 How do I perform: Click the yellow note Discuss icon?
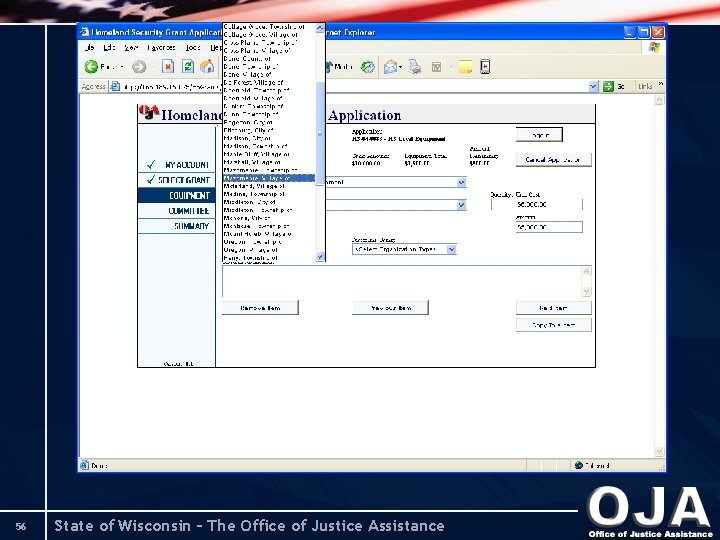(x=465, y=67)
